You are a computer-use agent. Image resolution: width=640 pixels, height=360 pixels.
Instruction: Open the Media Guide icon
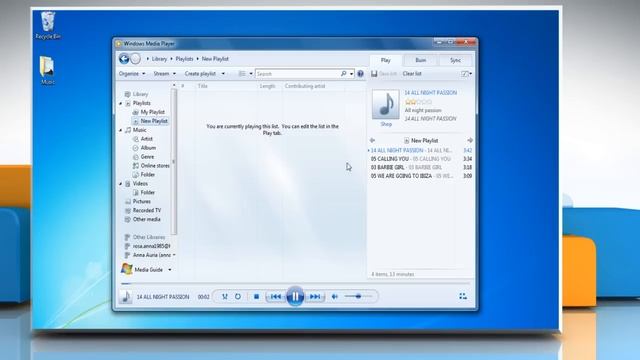[x=127, y=269]
